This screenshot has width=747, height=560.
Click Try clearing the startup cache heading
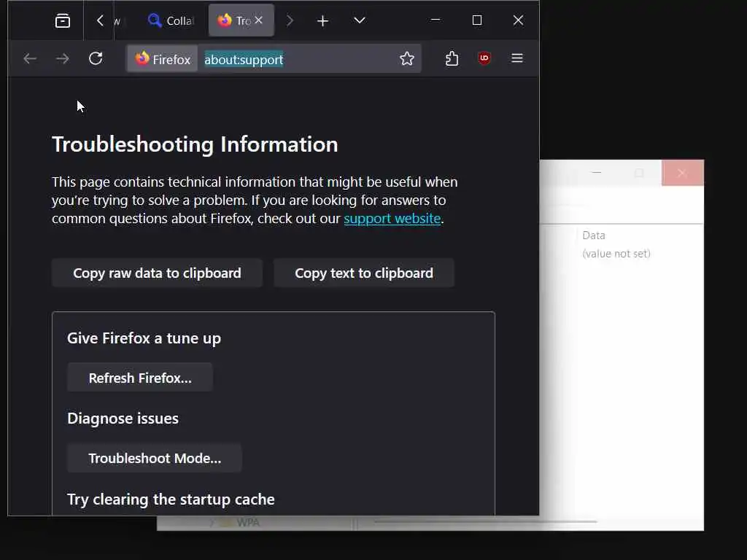point(171,499)
